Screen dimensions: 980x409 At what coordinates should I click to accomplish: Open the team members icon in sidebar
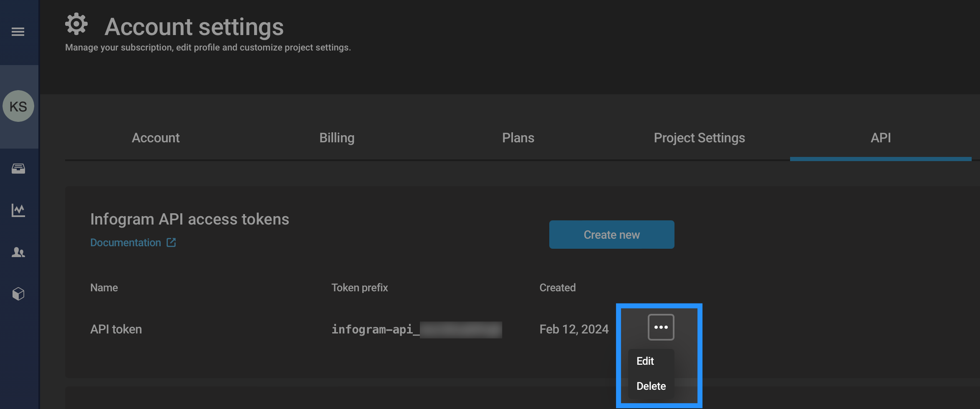click(18, 252)
